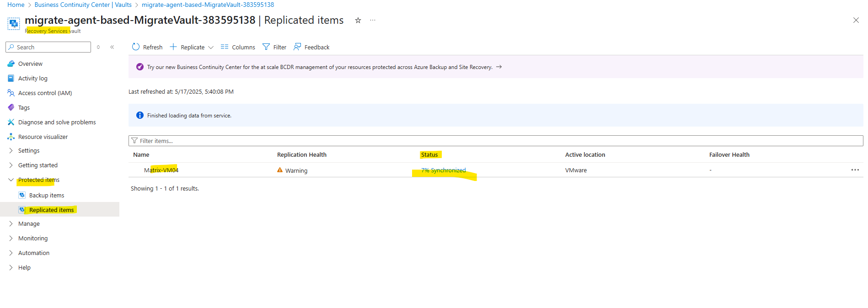Click the Access control people icon
The width and height of the screenshot is (868, 308).
point(11,93)
